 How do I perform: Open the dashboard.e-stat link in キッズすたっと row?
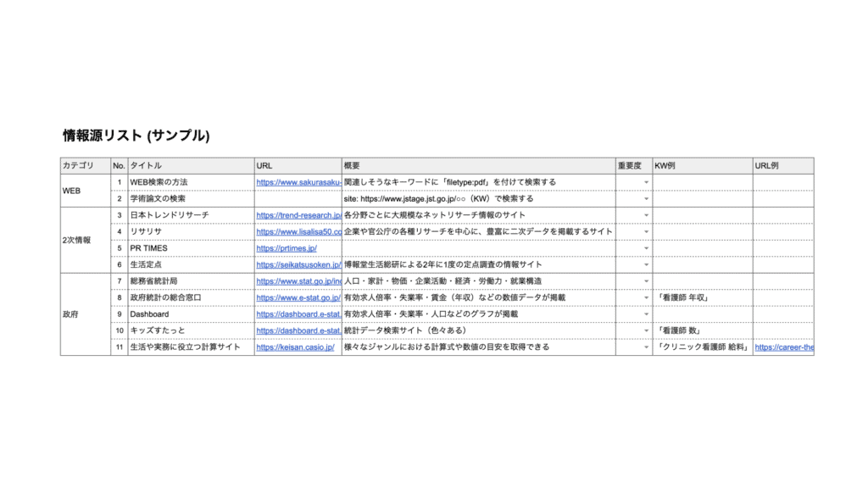point(298,331)
